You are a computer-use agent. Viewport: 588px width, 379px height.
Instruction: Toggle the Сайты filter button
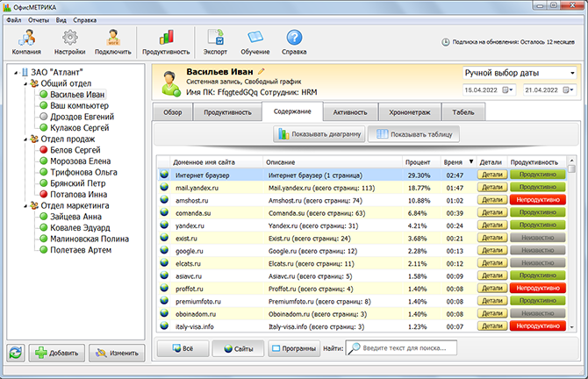(x=237, y=348)
